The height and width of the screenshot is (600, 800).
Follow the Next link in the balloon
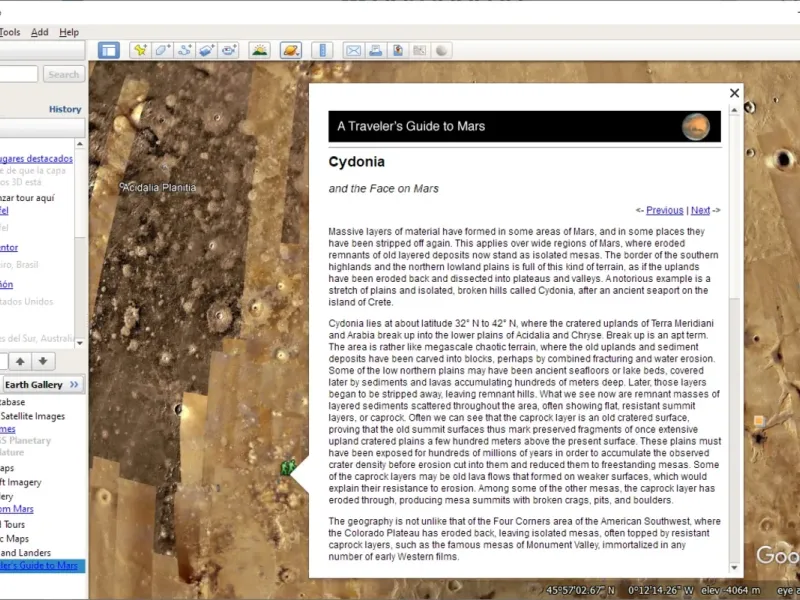[x=700, y=210]
